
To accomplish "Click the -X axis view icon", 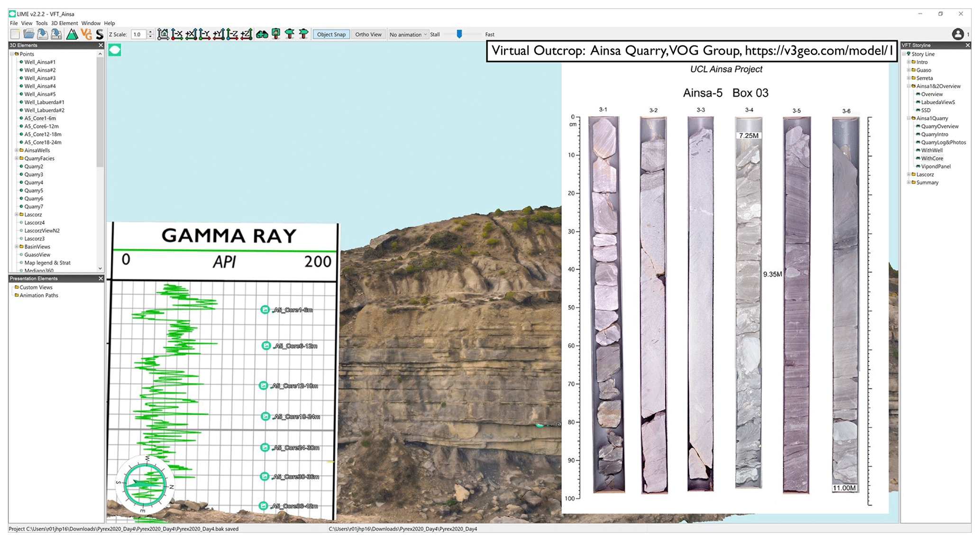I will pos(177,34).
